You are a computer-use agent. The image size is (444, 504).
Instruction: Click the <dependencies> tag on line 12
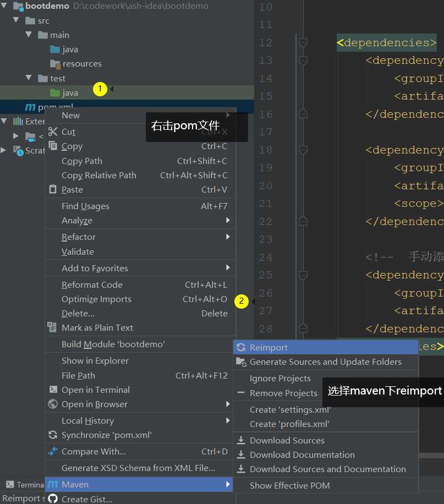tap(386, 42)
